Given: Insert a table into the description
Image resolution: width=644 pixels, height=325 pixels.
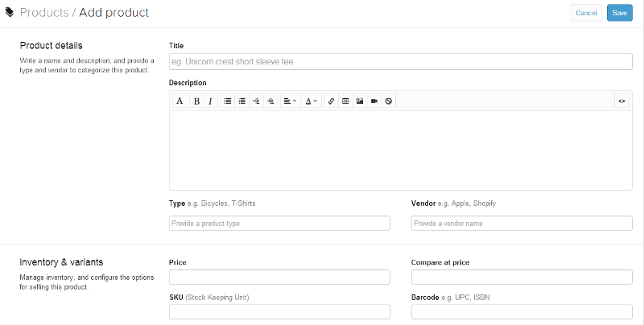Looking at the screenshot, I should point(345,101).
